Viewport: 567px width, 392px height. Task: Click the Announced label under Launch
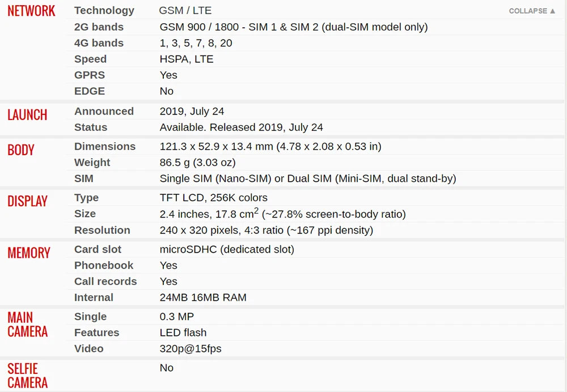point(104,112)
